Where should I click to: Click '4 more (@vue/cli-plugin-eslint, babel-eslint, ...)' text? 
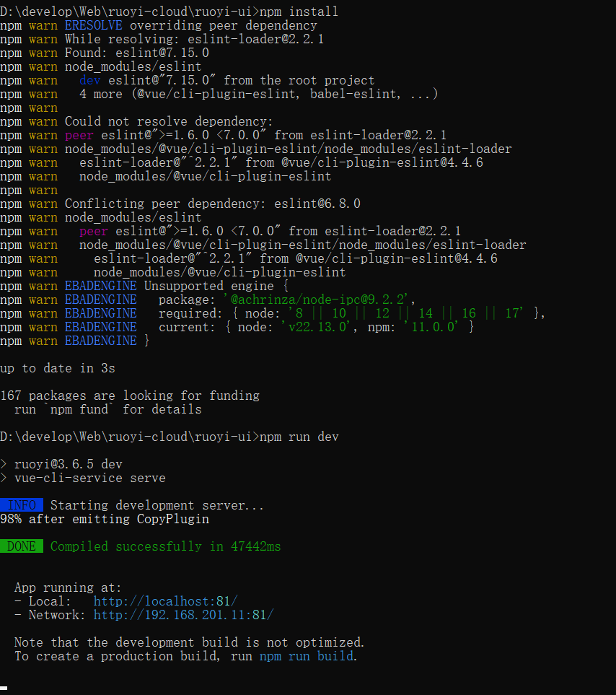pos(259,94)
